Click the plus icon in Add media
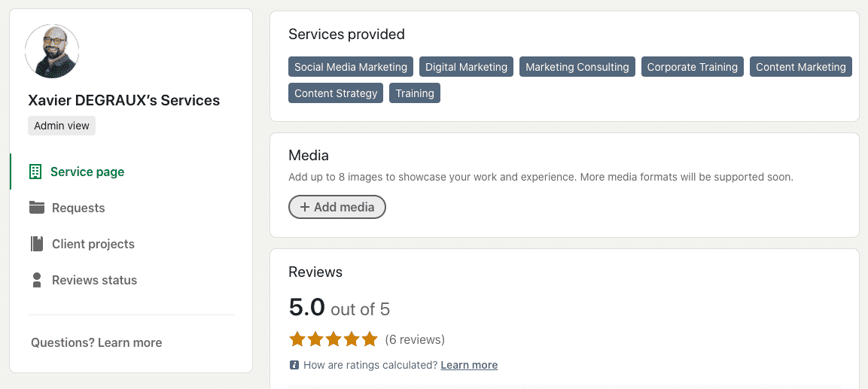The height and width of the screenshot is (389, 868). (305, 207)
